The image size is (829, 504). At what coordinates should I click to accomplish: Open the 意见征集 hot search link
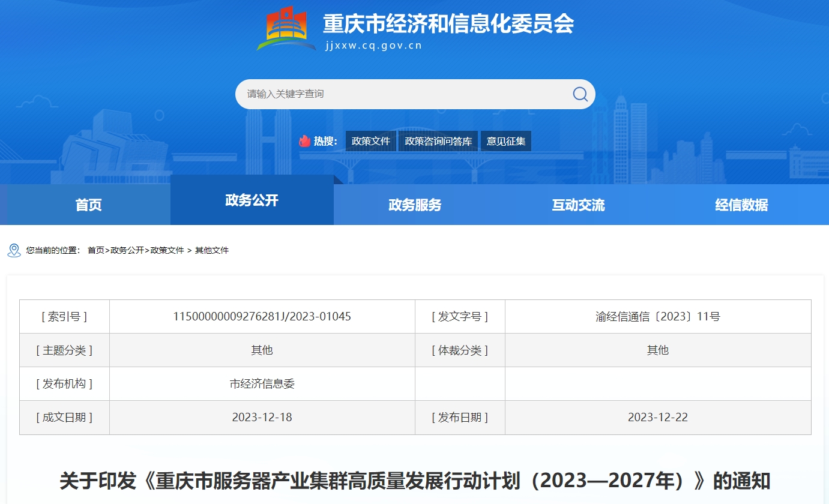pos(506,142)
